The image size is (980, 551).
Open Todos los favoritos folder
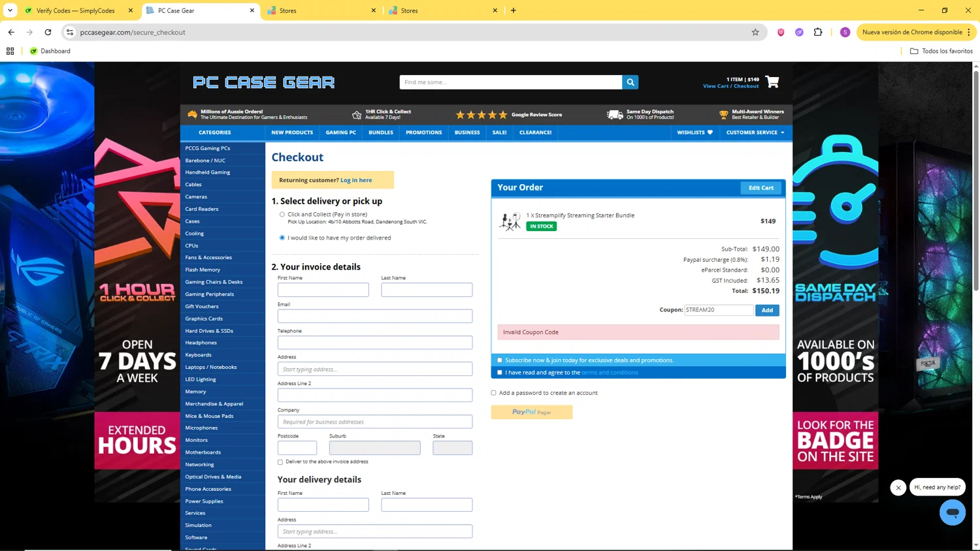click(x=941, y=51)
